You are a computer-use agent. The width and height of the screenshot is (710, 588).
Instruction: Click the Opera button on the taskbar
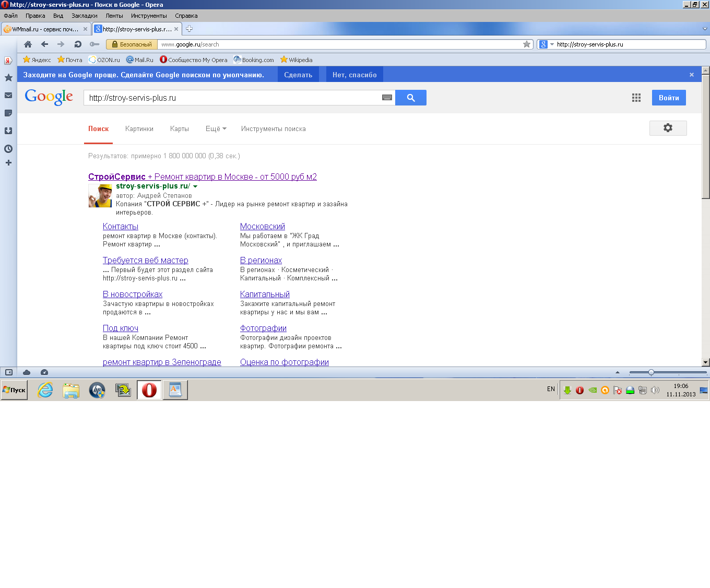pos(149,390)
